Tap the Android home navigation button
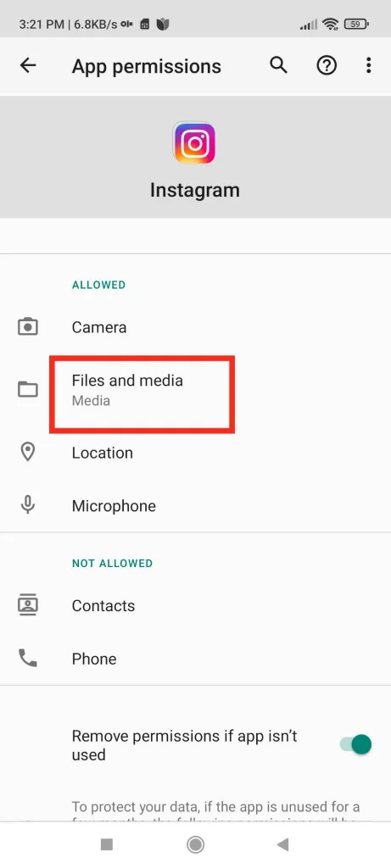This screenshot has height=868, width=391. point(195,844)
